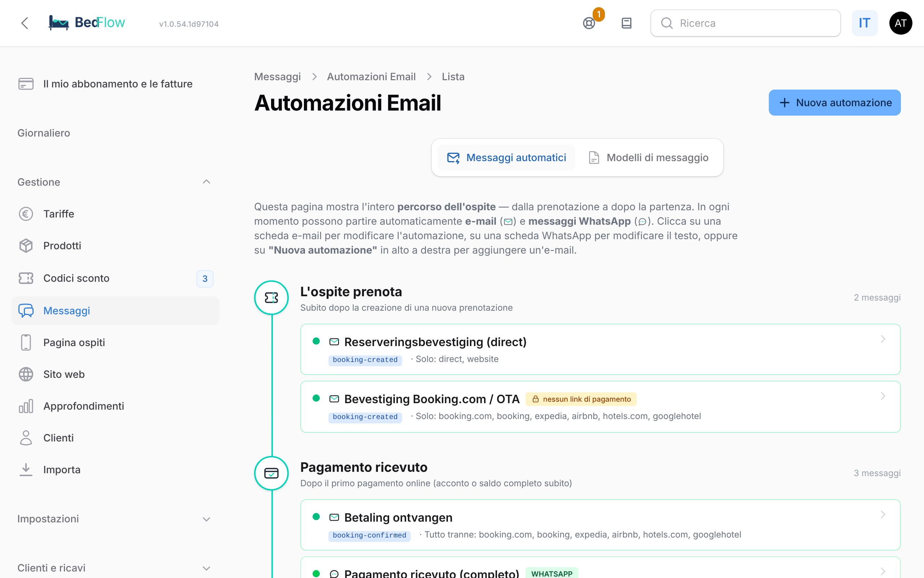
Task: Click the Clienti person icon
Action: point(26,438)
